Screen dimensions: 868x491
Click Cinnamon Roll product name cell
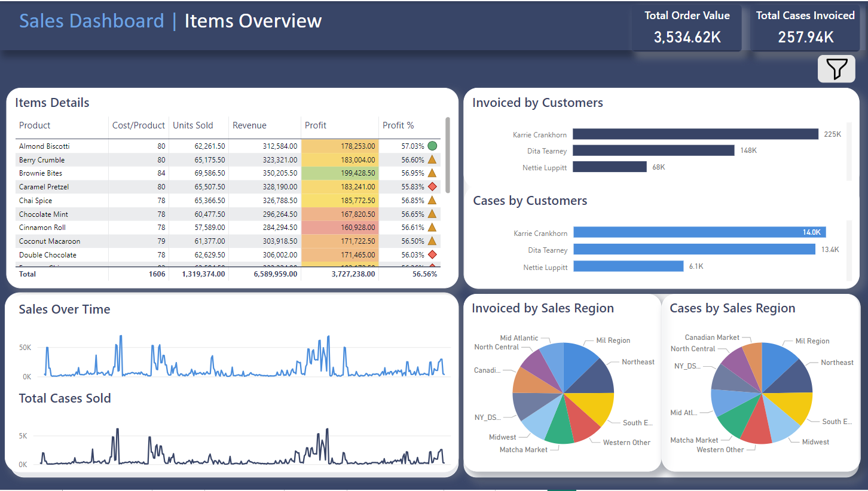[x=42, y=227]
